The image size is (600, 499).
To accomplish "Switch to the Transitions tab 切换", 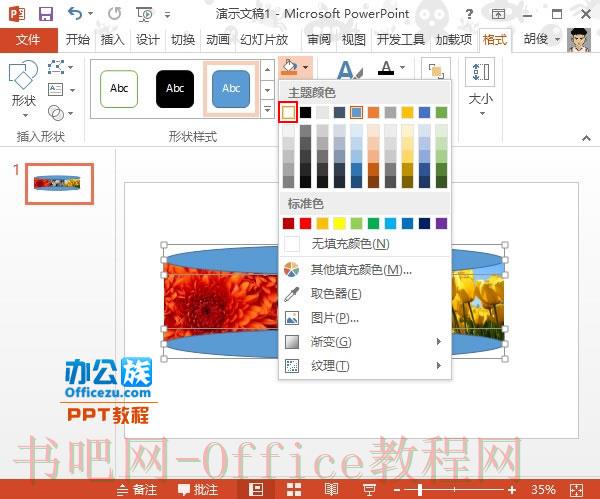I will pyautogui.click(x=183, y=39).
